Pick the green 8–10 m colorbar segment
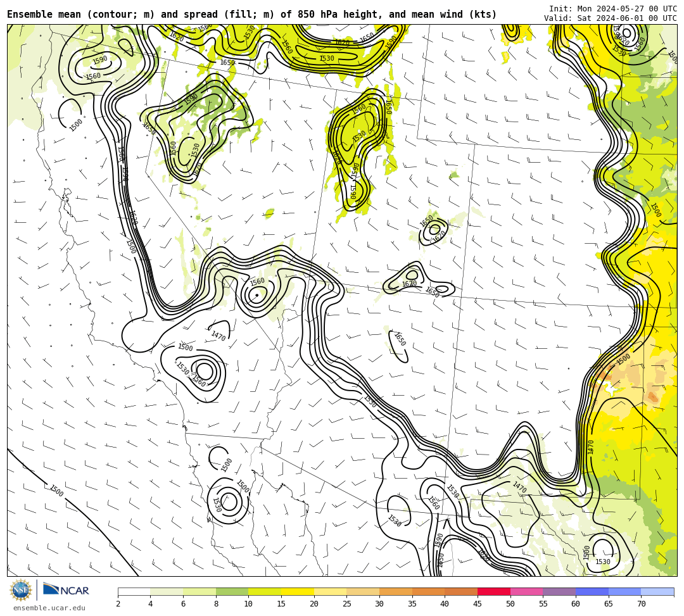Image resolution: width=684 pixels, height=616 pixels. click(x=232, y=591)
